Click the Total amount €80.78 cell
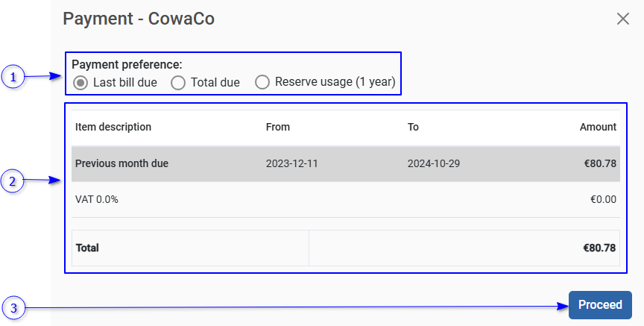 tap(599, 248)
